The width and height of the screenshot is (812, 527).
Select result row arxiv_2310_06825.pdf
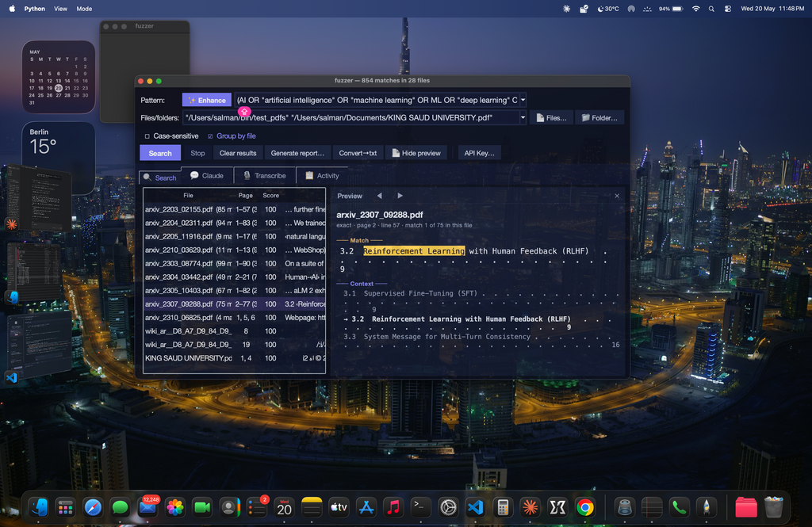pos(235,317)
